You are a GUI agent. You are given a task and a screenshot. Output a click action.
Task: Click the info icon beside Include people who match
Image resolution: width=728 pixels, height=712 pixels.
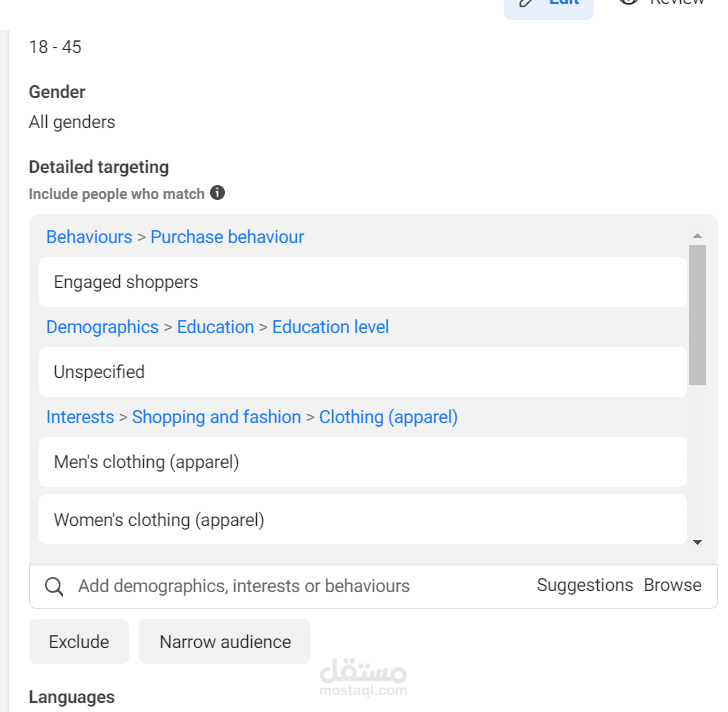click(217, 193)
